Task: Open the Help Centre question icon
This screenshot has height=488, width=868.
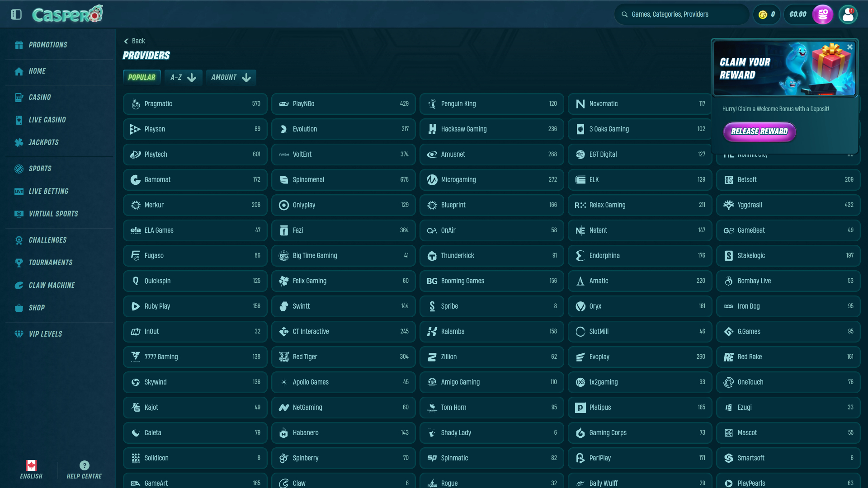Action: [x=84, y=465]
